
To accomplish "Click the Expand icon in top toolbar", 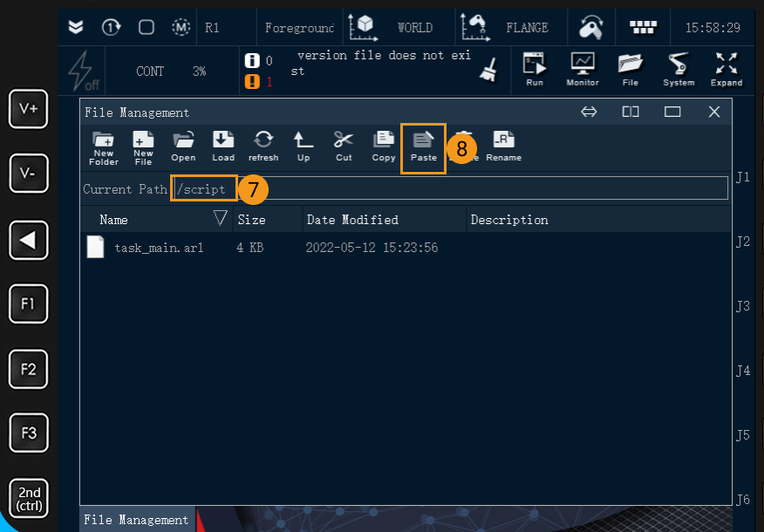I will point(726,69).
